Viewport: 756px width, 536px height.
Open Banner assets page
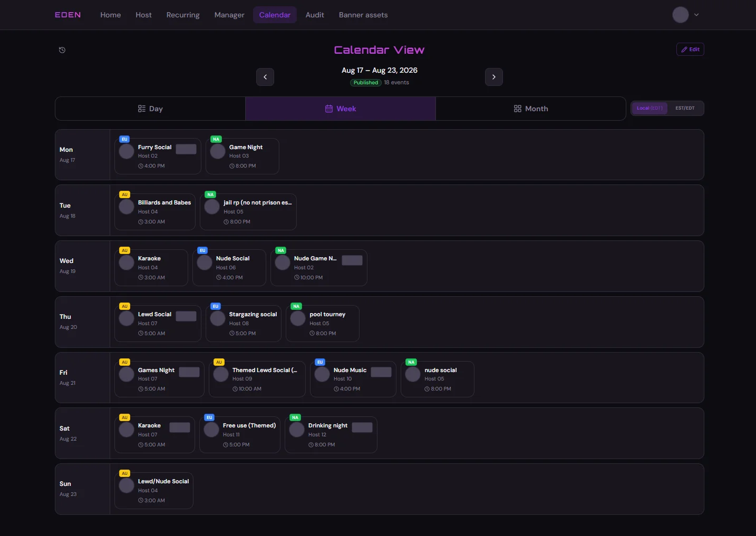pos(363,15)
